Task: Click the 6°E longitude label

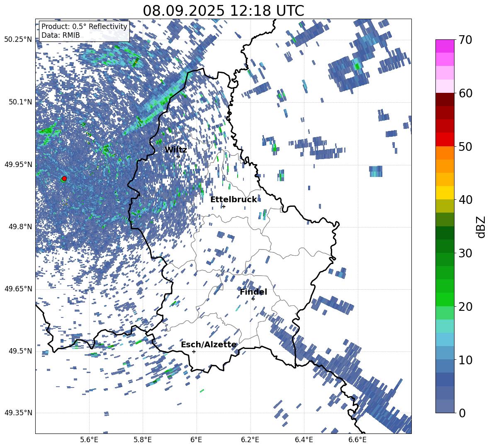Action: tap(196, 440)
